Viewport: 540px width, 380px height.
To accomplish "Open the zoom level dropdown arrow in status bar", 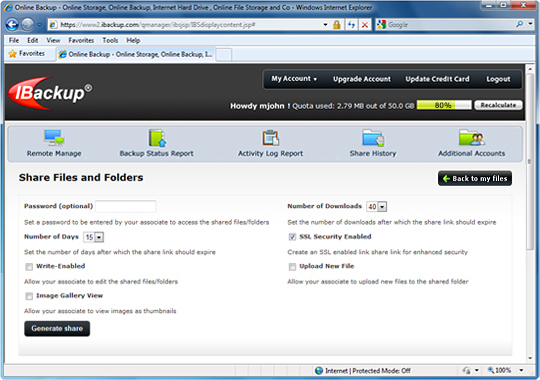I will click(x=521, y=370).
